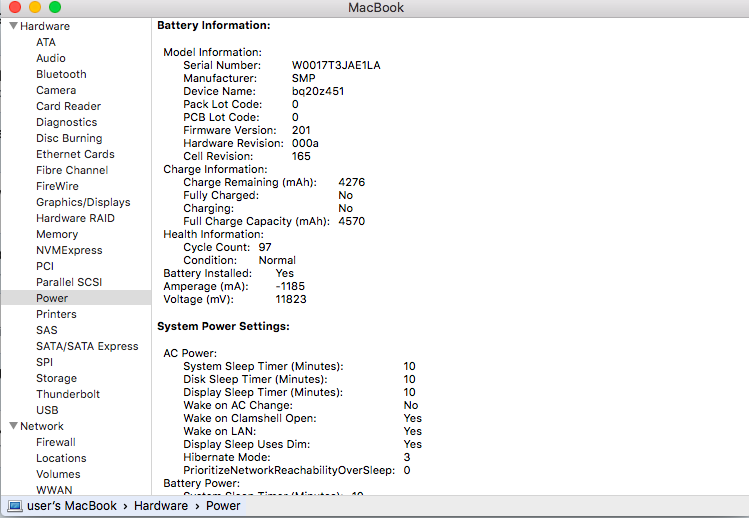
Task: Click the serial number W0017T3JAE1LA
Action: click(336, 65)
